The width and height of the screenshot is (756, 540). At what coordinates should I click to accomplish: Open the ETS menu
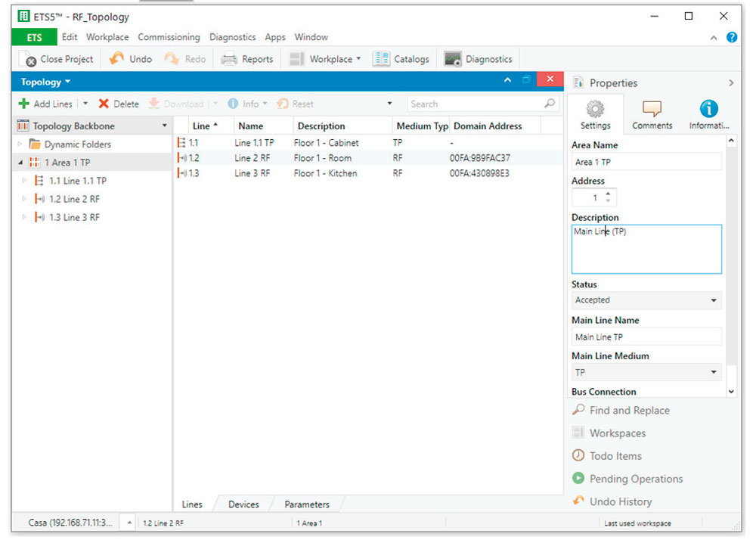[x=34, y=37]
